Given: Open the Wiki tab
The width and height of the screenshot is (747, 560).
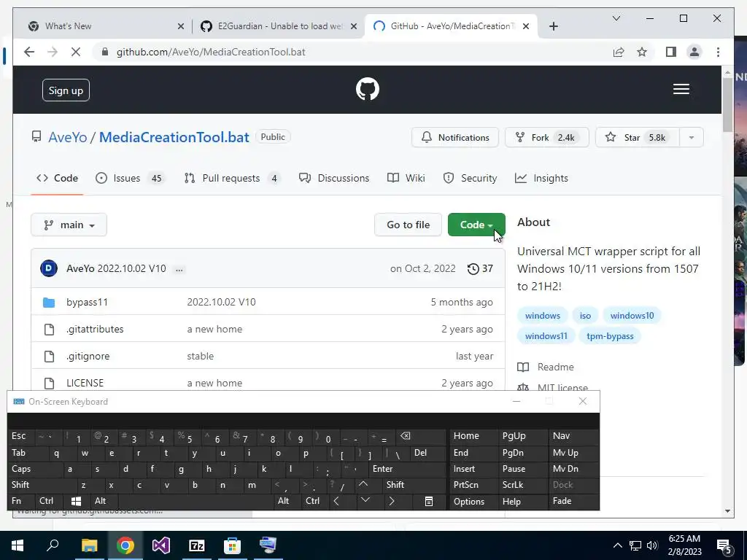Looking at the screenshot, I should click(406, 178).
